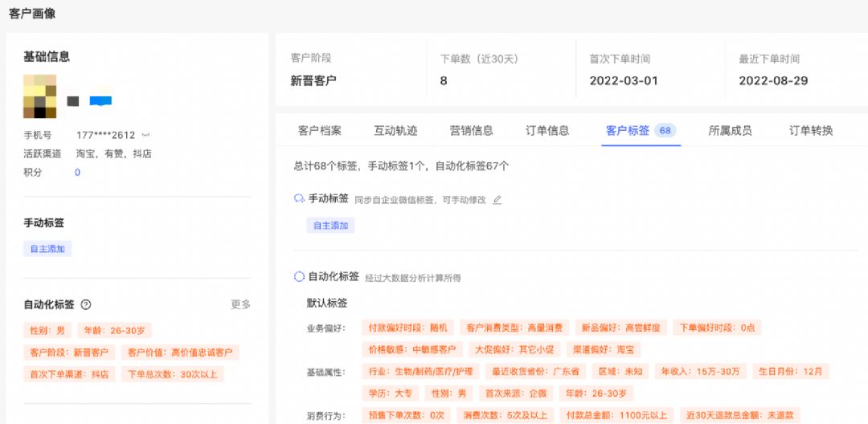Image resolution: width=868 pixels, height=424 pixels.
Task: Click the 新晋客户 customer stage value
Action: (x=313, y=81)
